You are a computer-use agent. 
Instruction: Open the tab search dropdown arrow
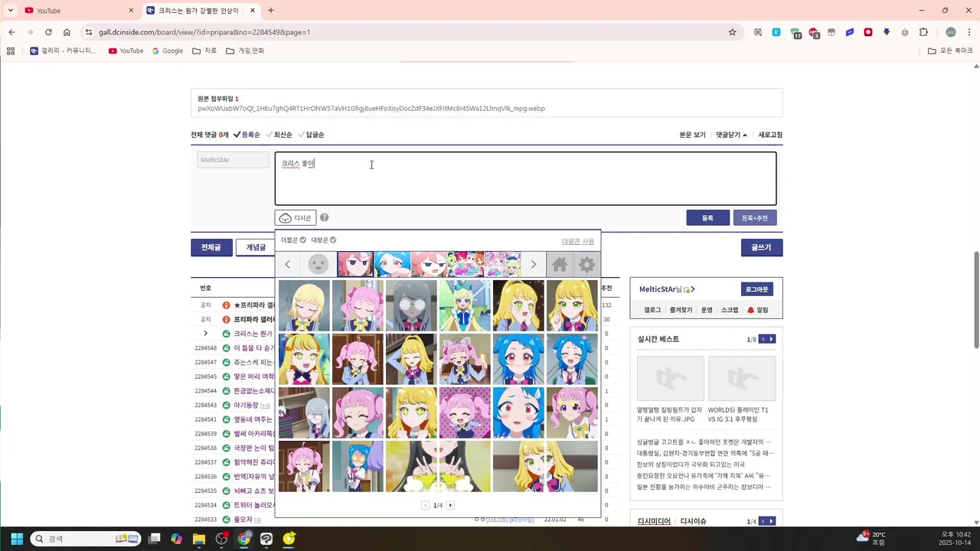(10, 11)
